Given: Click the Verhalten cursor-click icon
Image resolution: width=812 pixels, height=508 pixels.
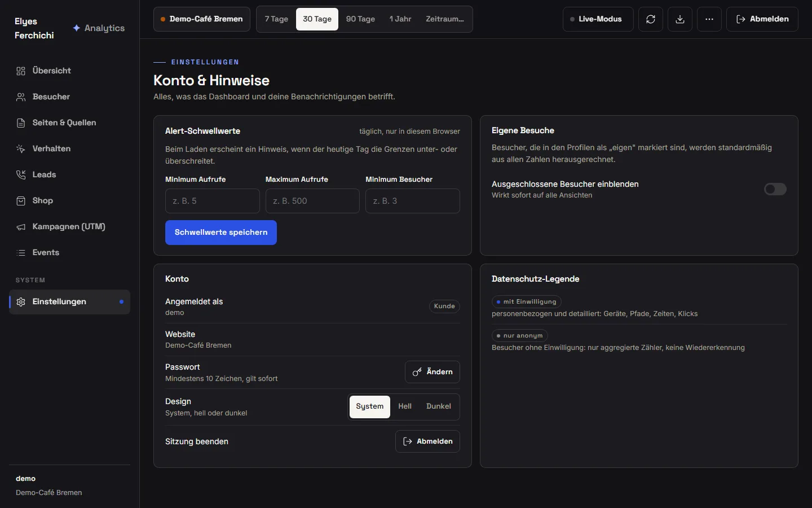Looking at the screenshot, I should tap(21, 149).
